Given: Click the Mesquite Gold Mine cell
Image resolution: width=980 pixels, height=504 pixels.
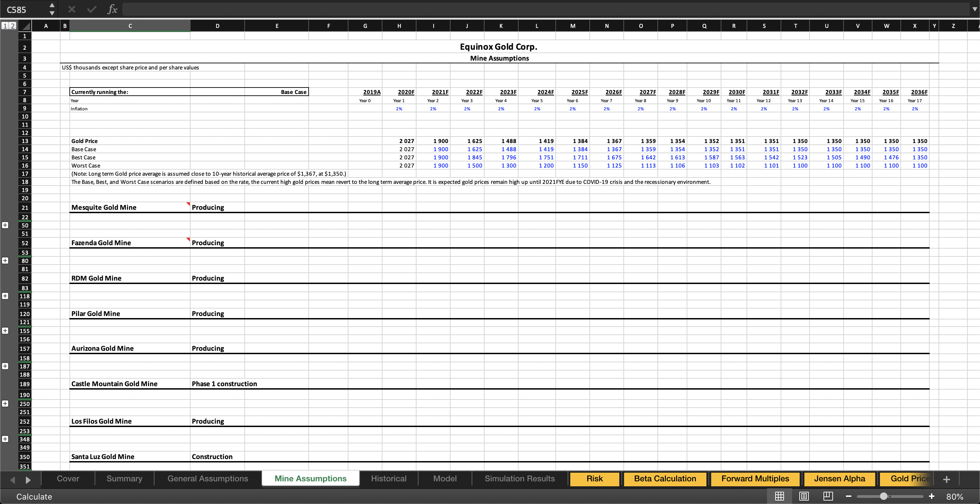Looking at the screenshot, I should pos(130,207).
